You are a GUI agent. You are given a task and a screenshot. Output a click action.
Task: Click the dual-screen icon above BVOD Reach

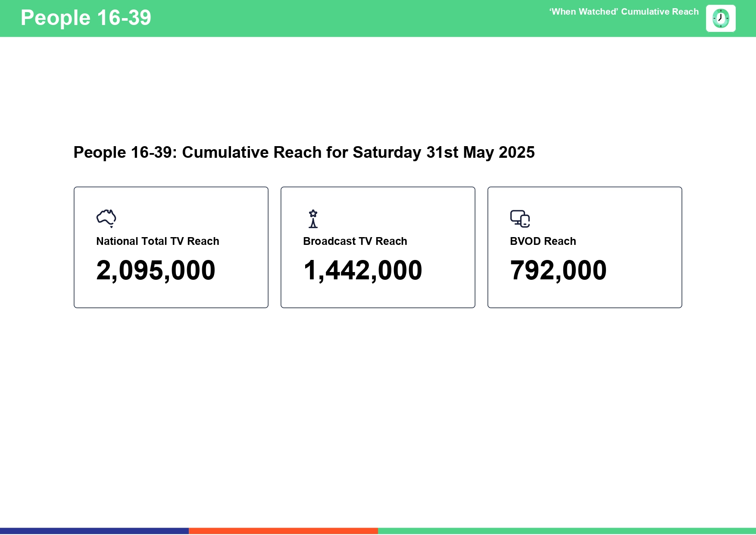520,219
